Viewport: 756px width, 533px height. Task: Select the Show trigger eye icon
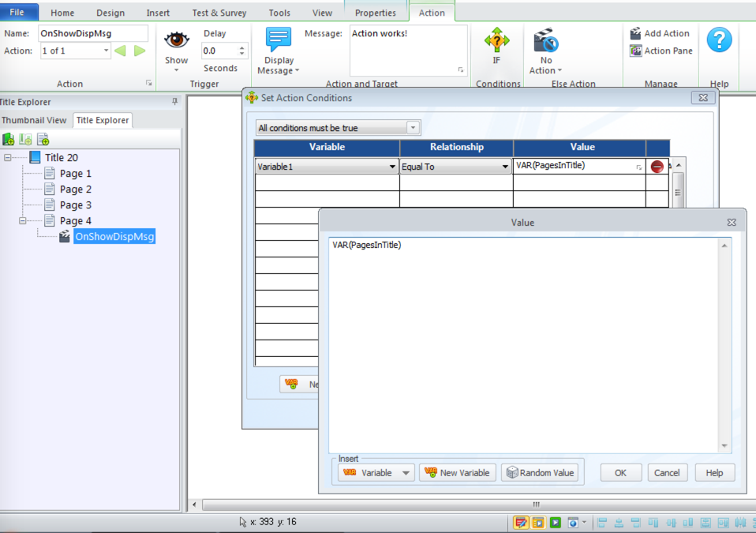pyautogui.click(x=177, y=40)
